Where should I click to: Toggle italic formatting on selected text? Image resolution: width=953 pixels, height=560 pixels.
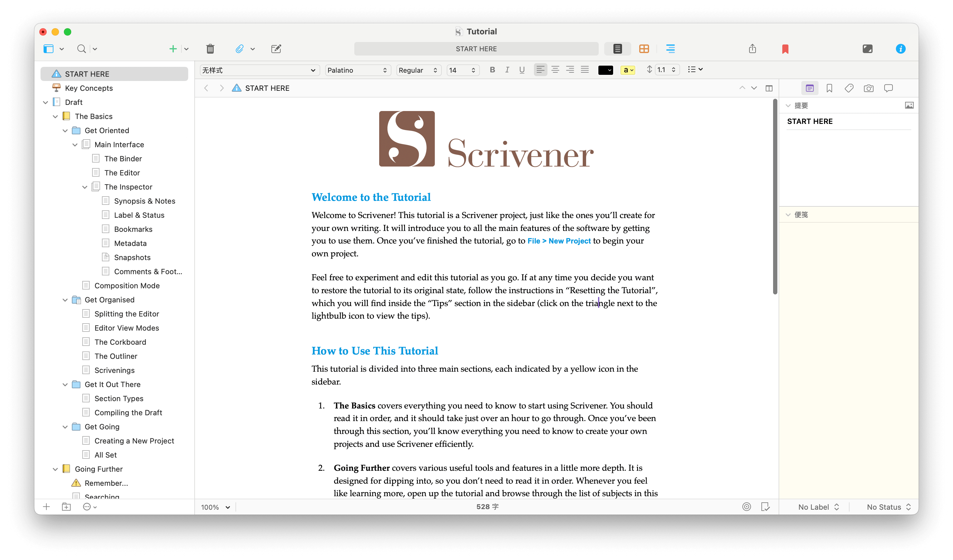507,69
